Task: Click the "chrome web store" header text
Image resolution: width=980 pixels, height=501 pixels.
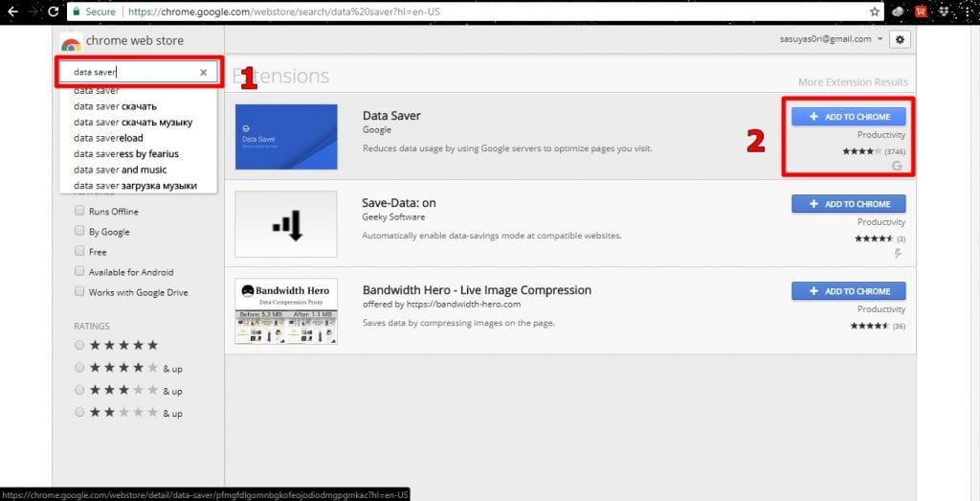Action: 135,41
